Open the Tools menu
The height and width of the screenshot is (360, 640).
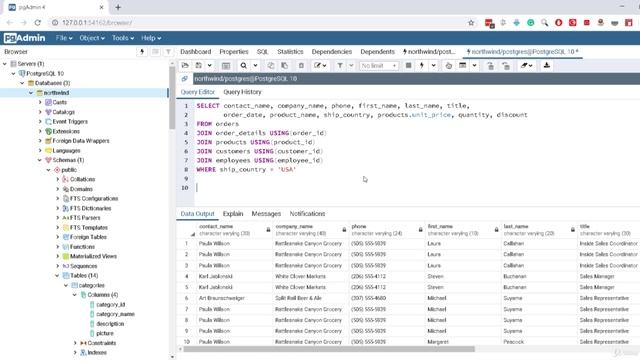123,38
